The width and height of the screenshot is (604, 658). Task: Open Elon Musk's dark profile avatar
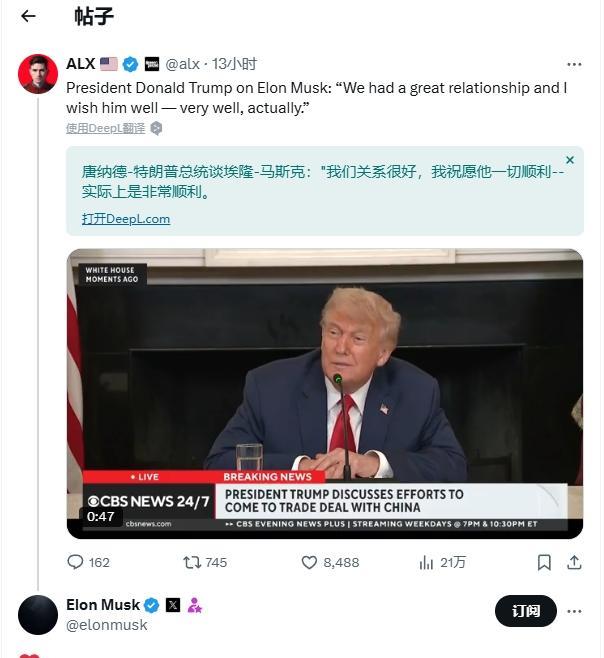[x=38, y=615]
